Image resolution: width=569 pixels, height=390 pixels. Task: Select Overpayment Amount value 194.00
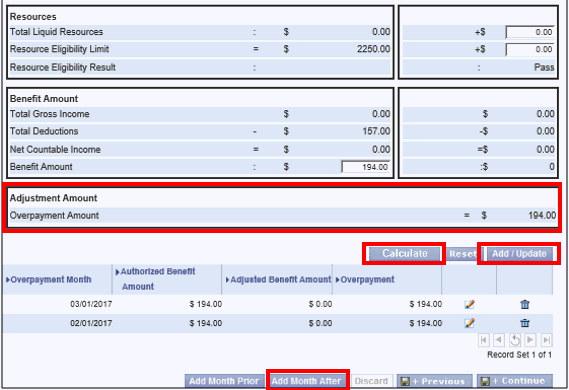point(542,215)
